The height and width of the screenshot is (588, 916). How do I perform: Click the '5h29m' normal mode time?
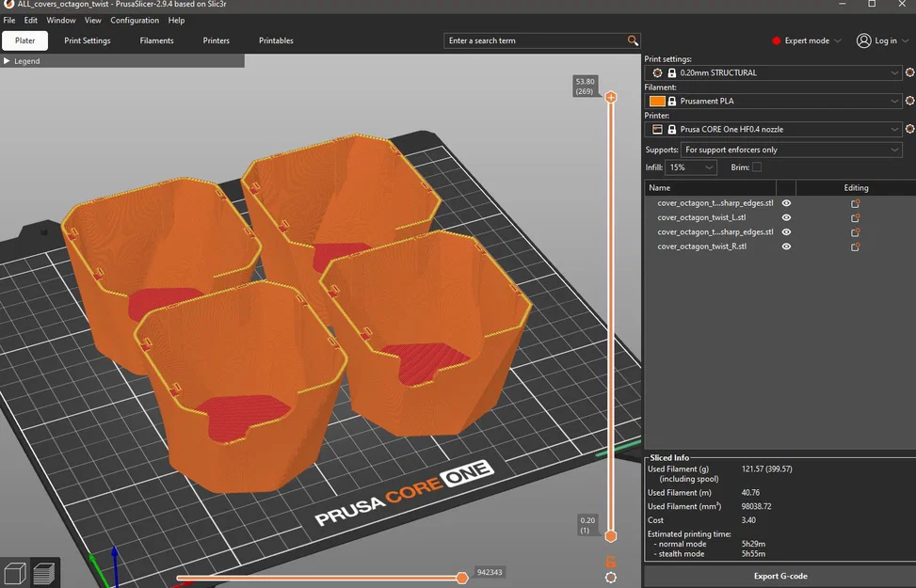click(x=753, y=544)
